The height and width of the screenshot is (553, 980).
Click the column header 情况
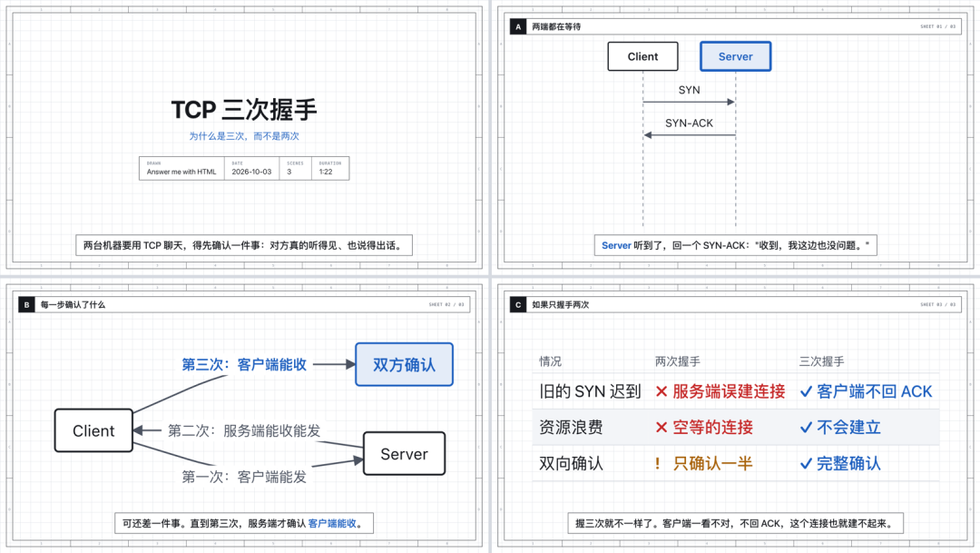551,361
